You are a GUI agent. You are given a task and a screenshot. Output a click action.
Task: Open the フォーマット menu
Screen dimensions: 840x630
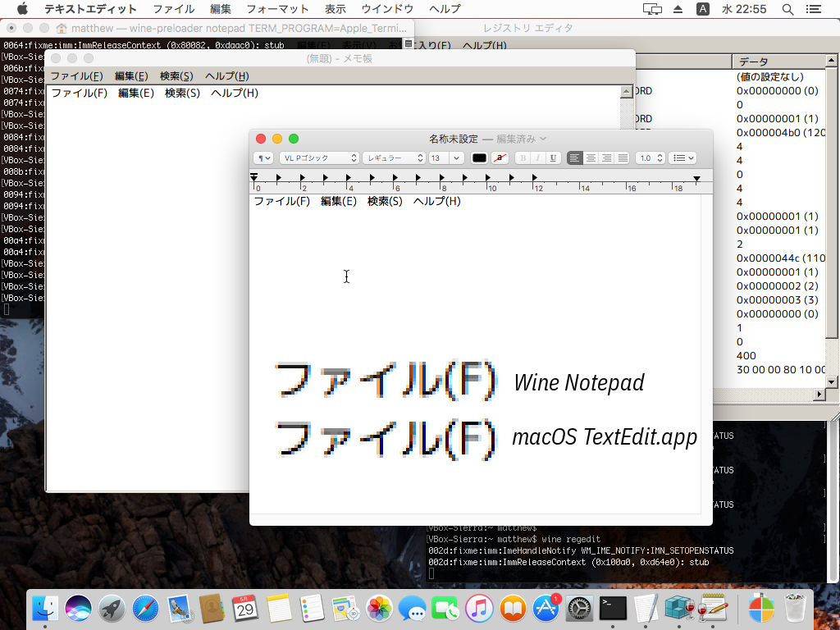277,8
